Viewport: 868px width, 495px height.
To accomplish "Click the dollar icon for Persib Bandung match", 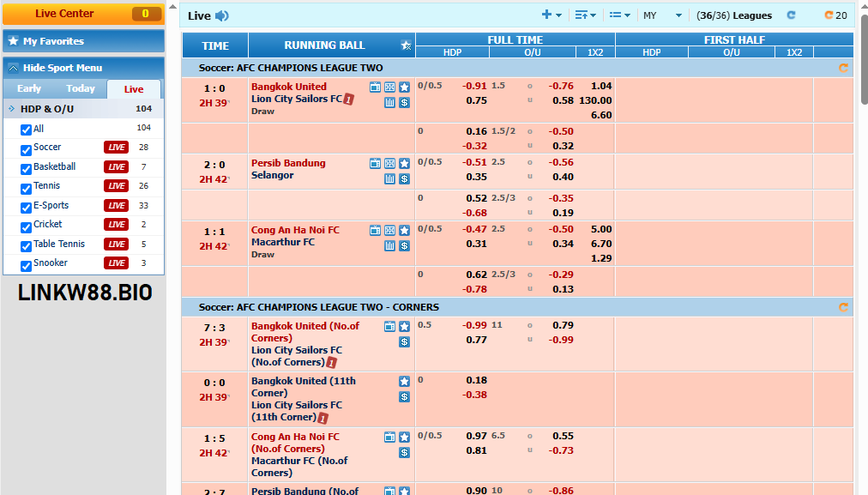I will (x=404, y=178).
